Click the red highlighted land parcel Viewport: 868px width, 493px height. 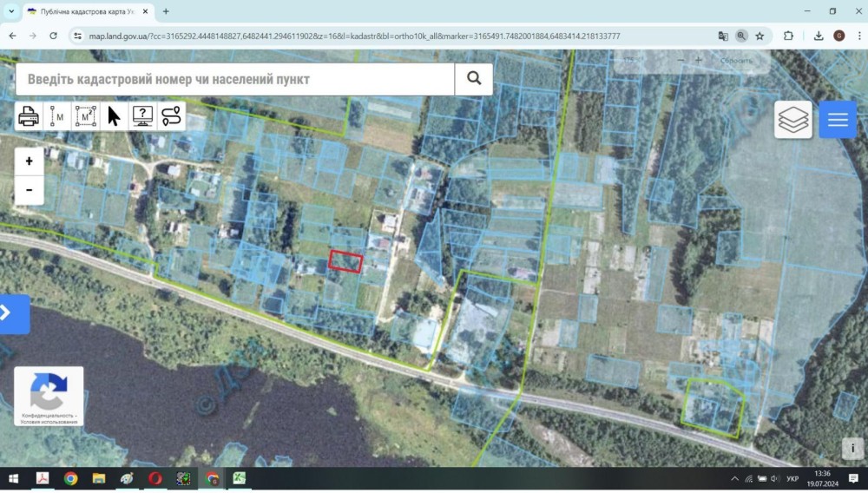345,260
